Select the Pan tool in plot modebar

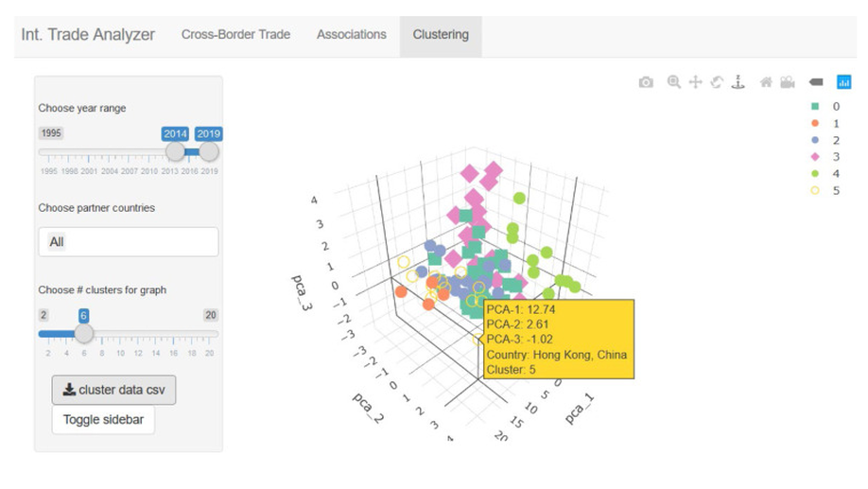pyautogui.click(x=695, y=82)
